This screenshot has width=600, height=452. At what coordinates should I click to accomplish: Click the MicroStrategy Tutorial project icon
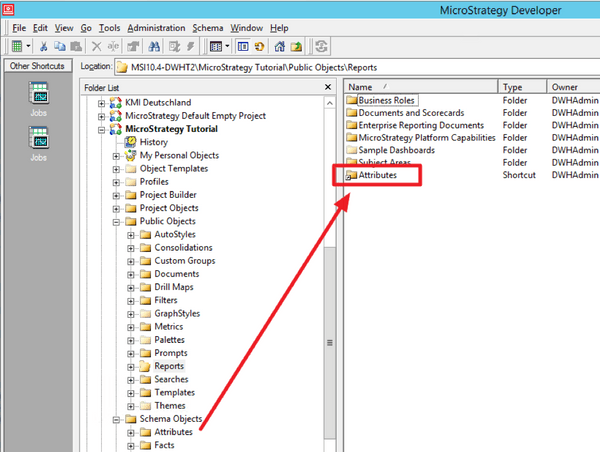click(116, 129)
